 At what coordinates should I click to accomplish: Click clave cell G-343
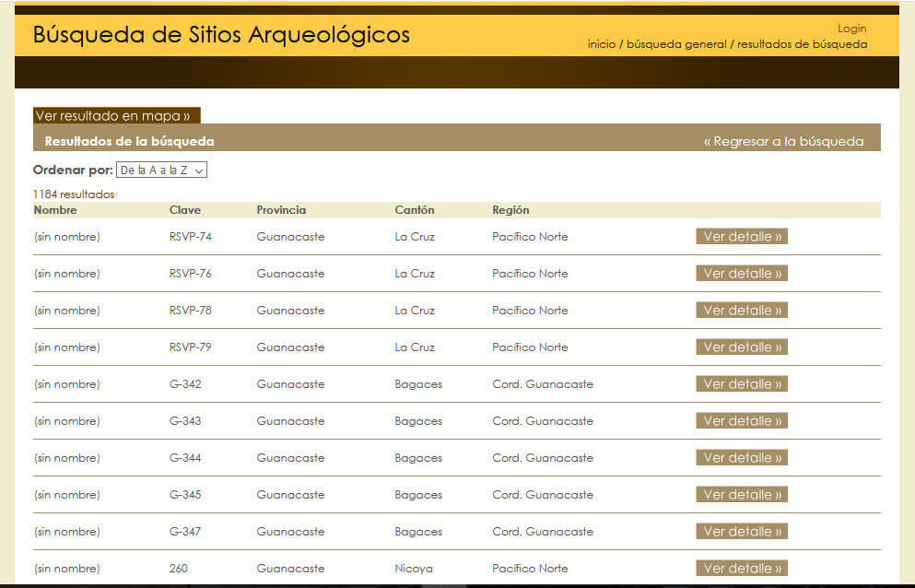(x=185, y=420)
